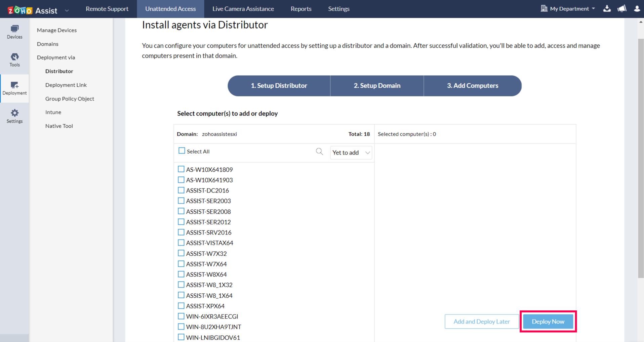Click Add and Deploy Later
644x342 pixels.
click(x=481, y=321)
